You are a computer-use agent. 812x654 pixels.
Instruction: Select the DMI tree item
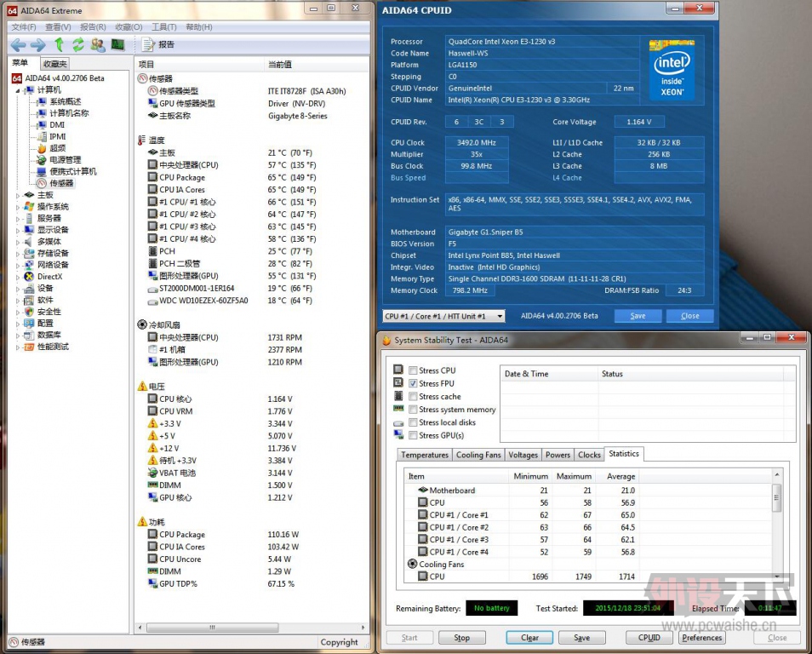57,125
